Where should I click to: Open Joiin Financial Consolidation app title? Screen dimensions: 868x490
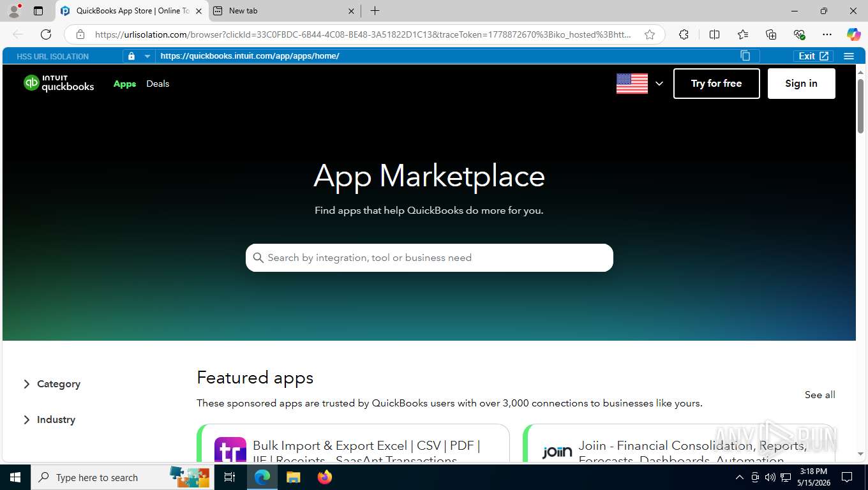click(x=692, y=452)
